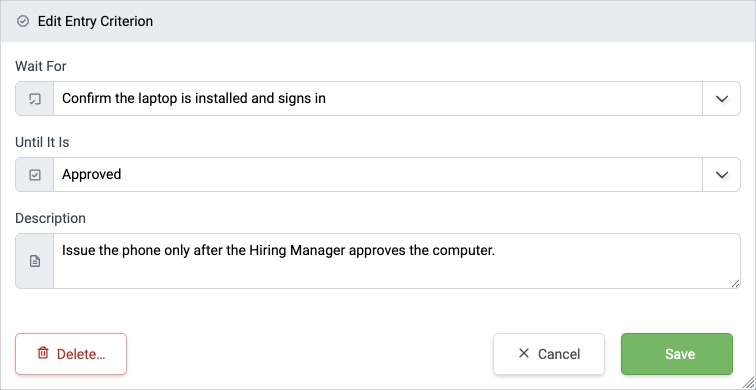Click the task icon beside Wait For field

point(35,99)
